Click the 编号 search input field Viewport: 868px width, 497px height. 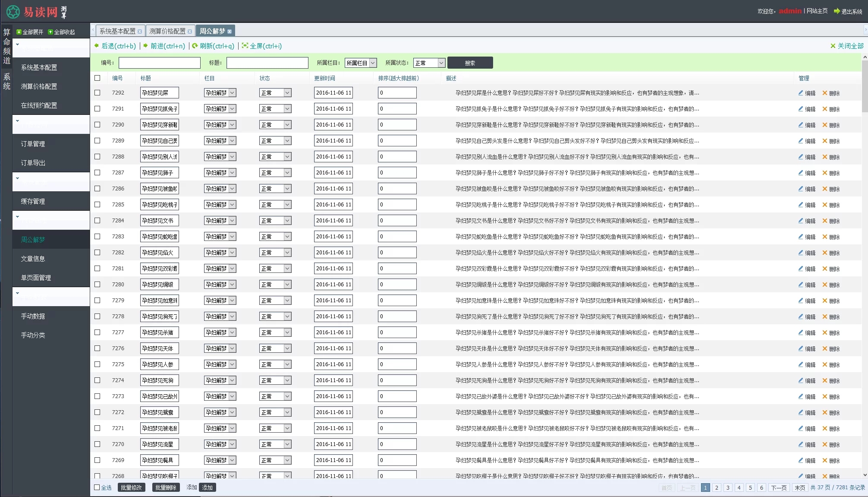coord(159,63)
